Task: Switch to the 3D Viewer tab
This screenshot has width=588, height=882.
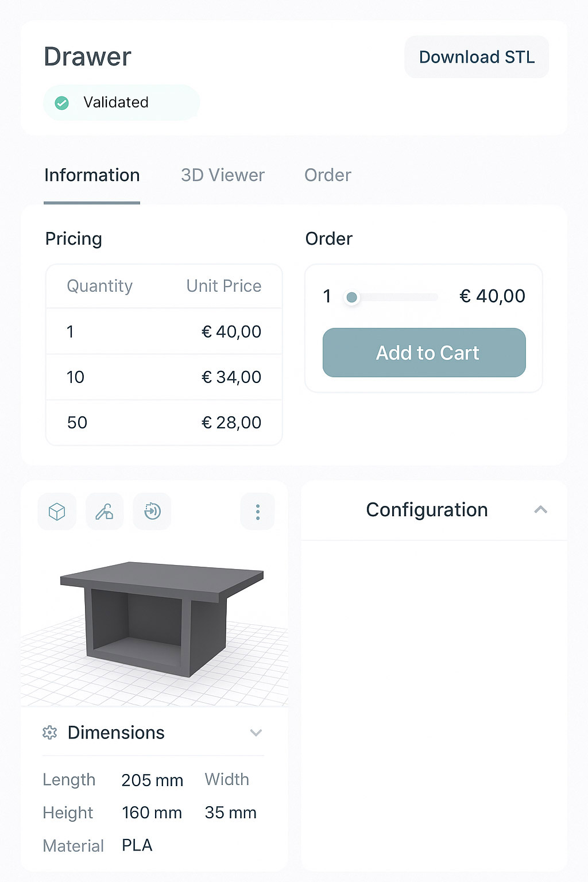Action: [222, 175]
